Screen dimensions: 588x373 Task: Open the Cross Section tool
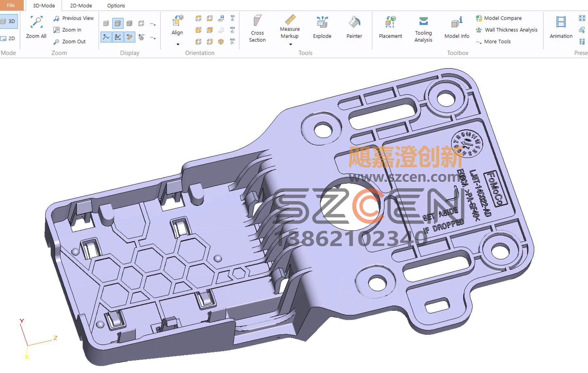point(257,29)
